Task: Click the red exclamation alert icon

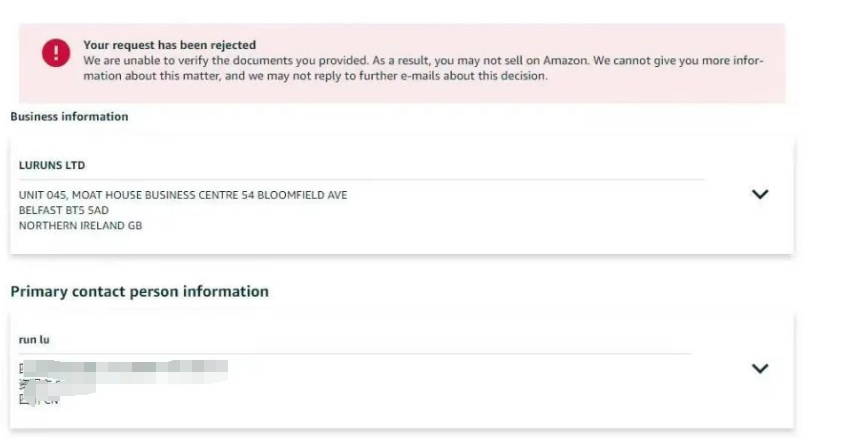Action: [56, 53]
